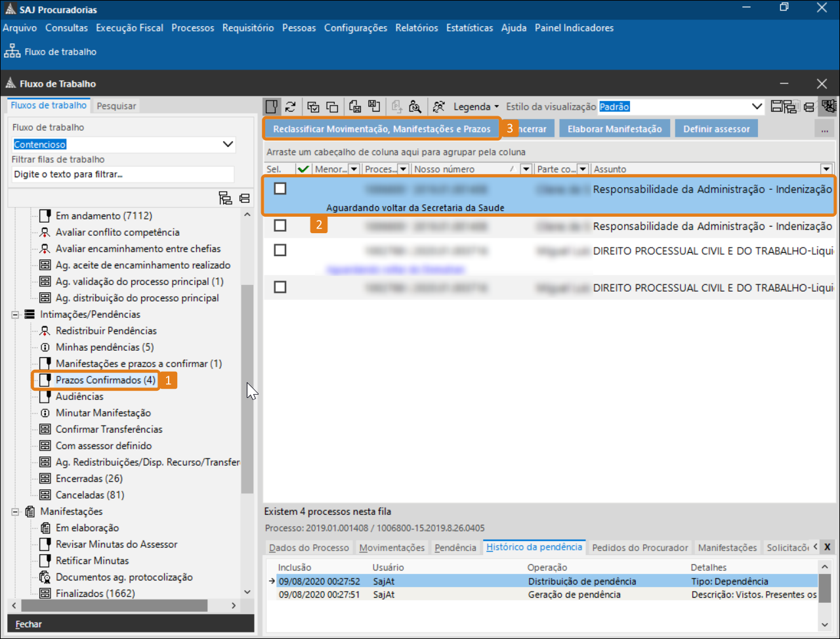
Task: Open the Painel Indicadores menu
Action: (574, 28)
